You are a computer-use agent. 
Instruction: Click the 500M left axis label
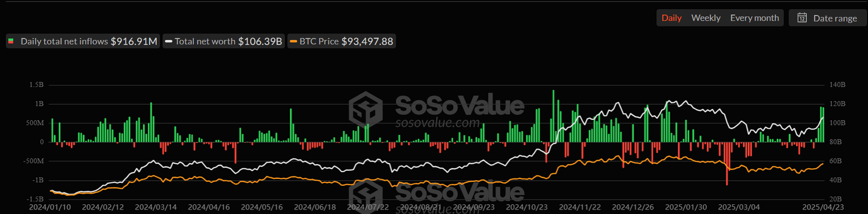(34, 123)
